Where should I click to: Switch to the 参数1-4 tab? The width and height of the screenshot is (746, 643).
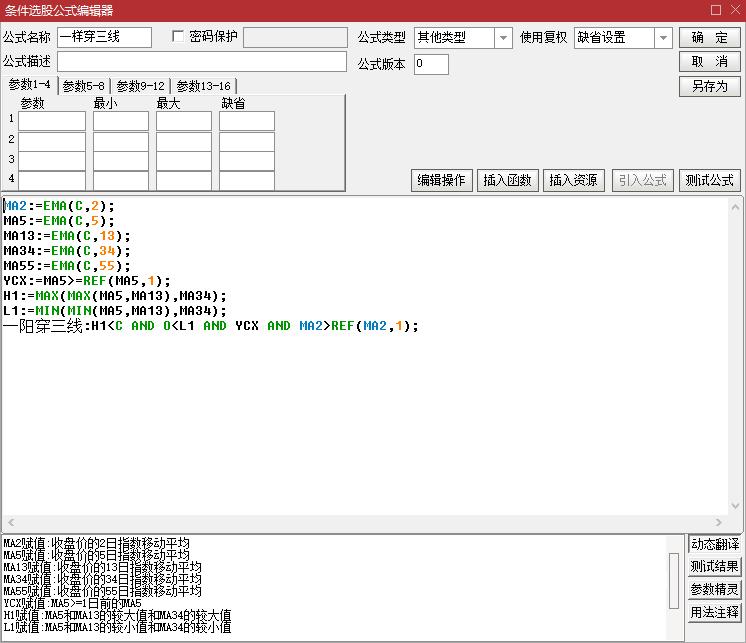29,85
